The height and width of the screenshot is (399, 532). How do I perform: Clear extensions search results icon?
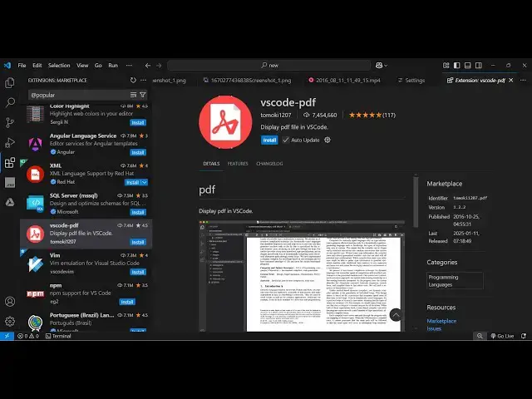click(133, 95)
